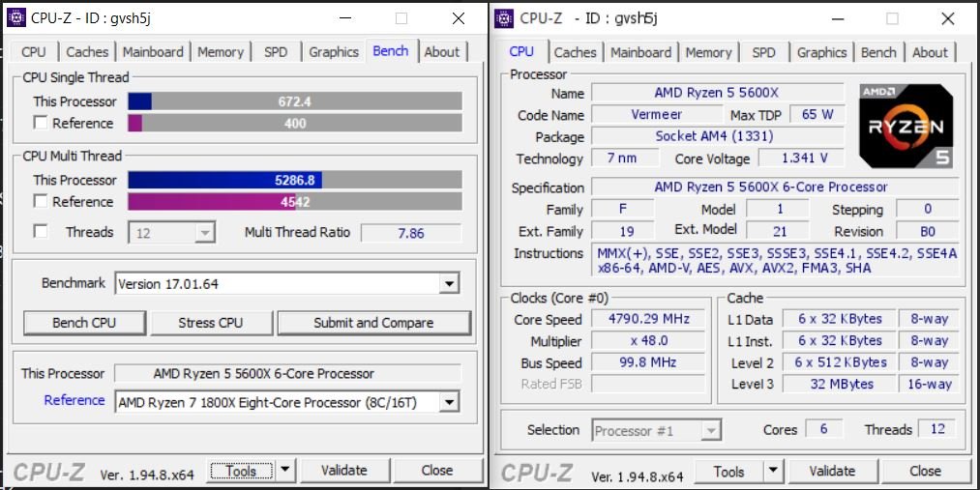Click the Revision value B0
Image resolution: width=980 pixels, height=490 pixels.
point(928,231)
